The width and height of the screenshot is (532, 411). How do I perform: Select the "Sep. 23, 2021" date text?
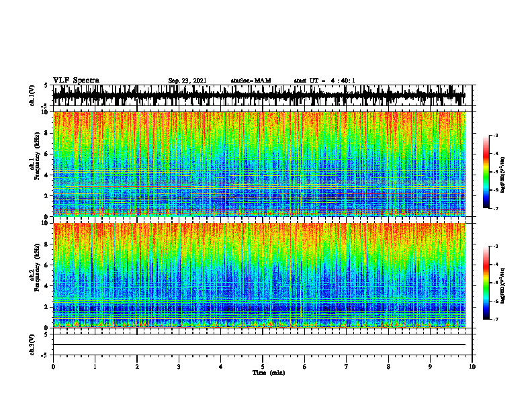187,81
